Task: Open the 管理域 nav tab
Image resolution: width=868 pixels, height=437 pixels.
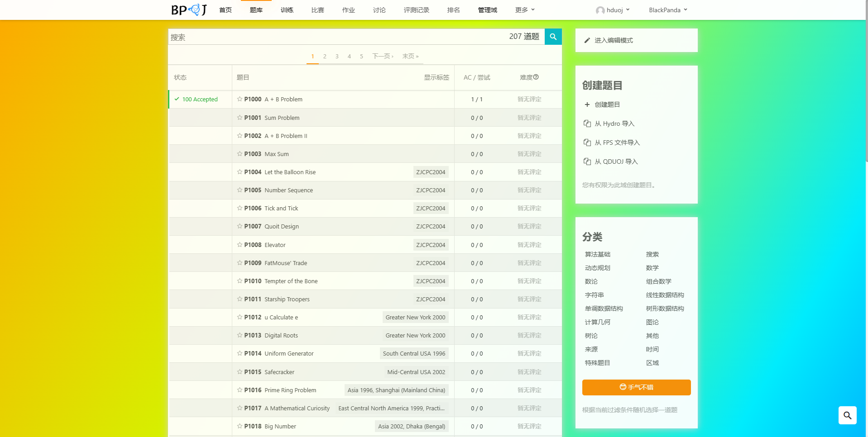Action: 488,10
